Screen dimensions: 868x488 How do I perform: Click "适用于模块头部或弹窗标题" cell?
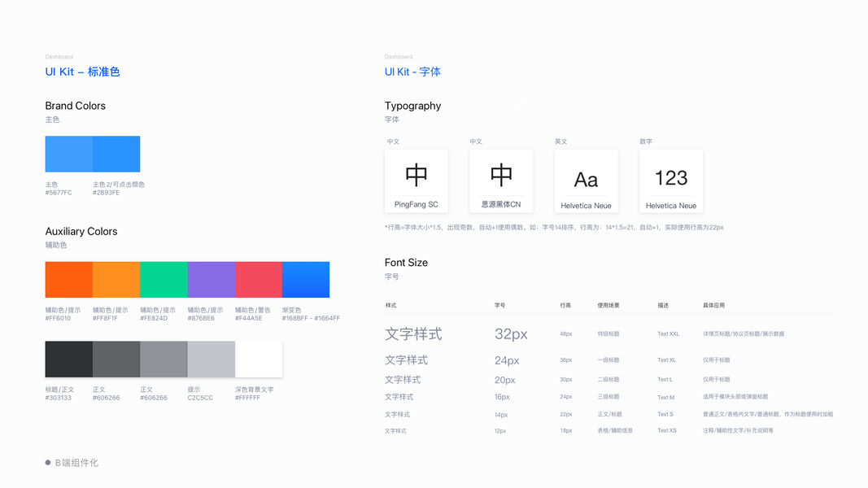(x=735, y=397)
